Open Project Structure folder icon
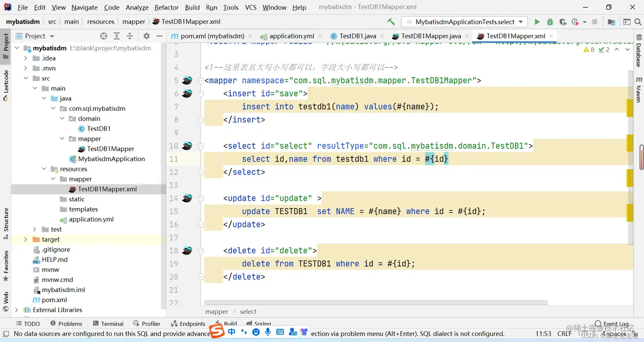Image resolution: width=644 pixels, height=342 pixels. [611, 22]
